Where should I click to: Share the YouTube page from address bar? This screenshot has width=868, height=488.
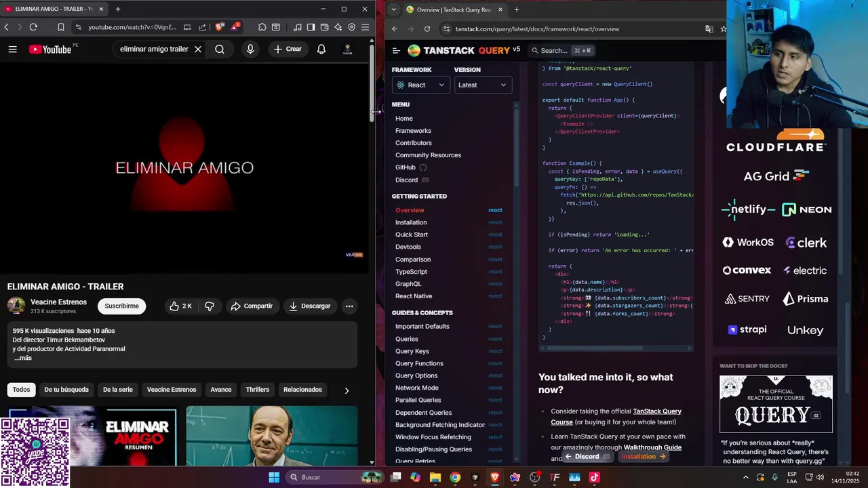(203, 27)
